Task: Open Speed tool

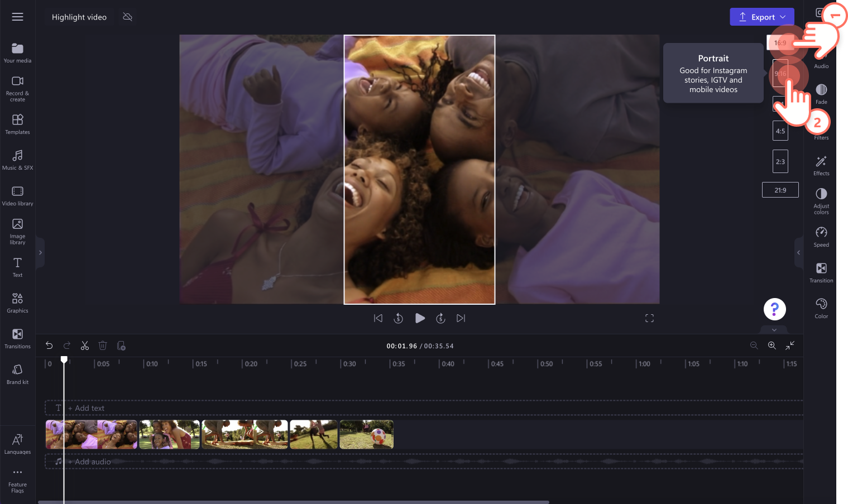Action: point(821,237)
